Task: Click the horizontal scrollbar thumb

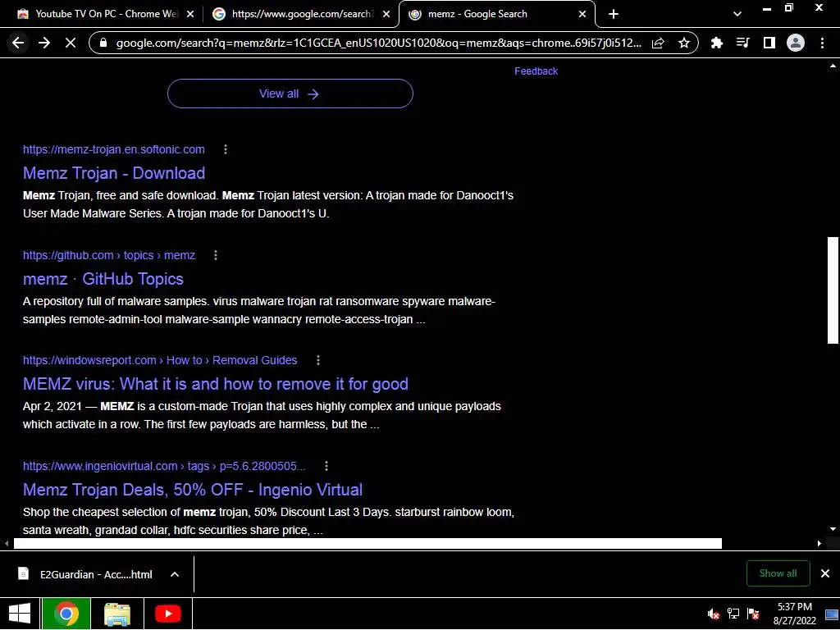Action: pyautogui.click(x=367, y=544)
